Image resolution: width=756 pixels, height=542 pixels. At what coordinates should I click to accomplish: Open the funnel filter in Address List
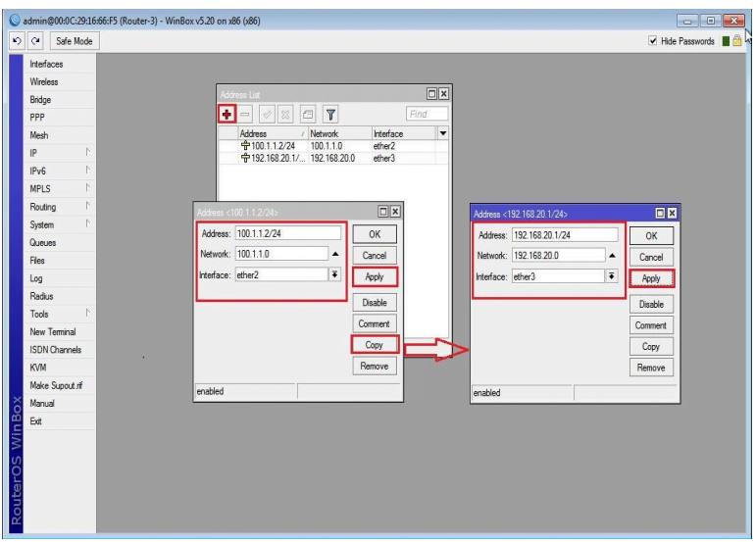[x=330, y=114]
